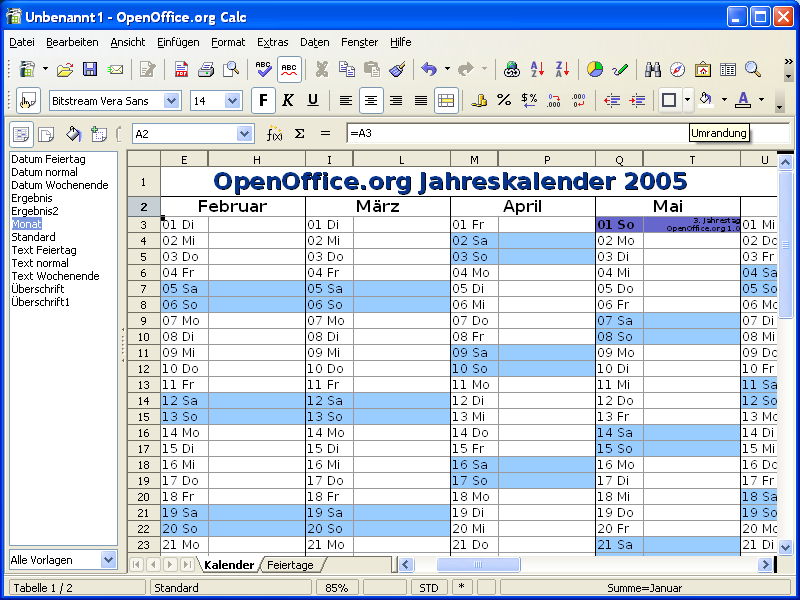The height and width of the screenshot is (600, 800).
Task: Open Find & Replace binoculars icon
Action: tap(653, 69)
